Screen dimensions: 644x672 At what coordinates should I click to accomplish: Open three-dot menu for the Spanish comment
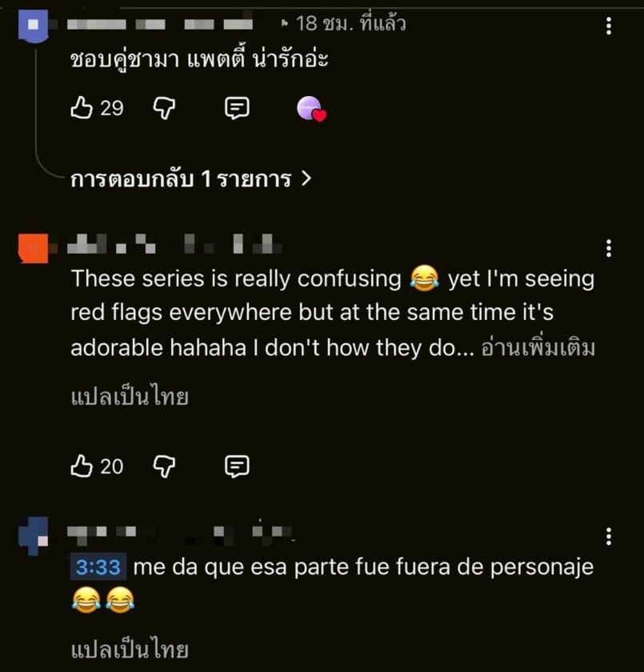pos(609,537)
